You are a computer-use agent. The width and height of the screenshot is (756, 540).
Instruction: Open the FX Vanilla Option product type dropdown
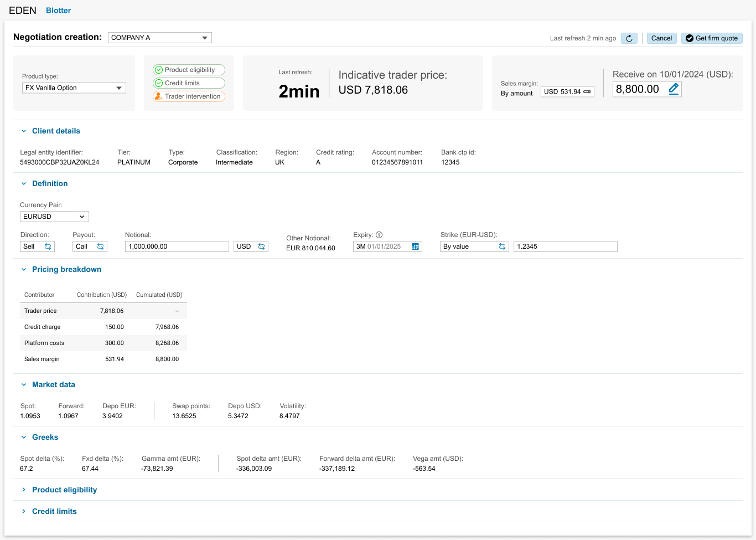coord(74,88)
